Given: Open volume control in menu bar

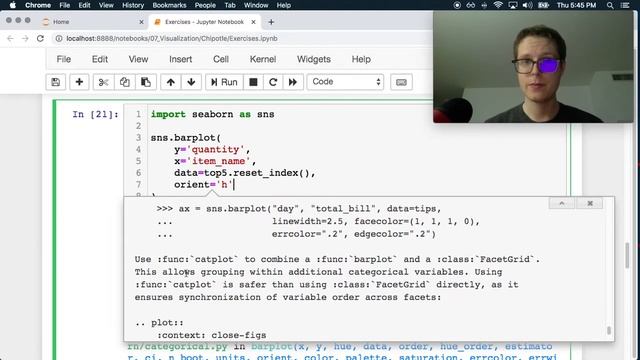Looking at the screenshot, I should click(527, 5).
